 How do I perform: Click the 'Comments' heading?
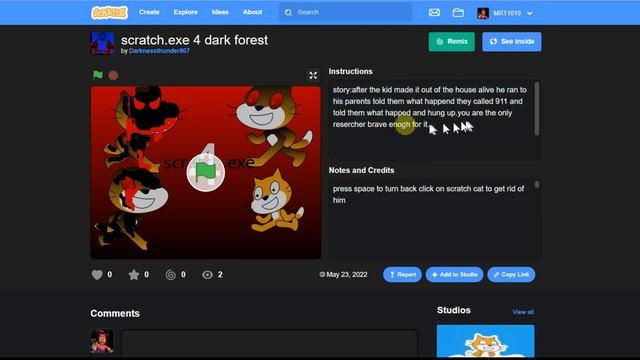click(115, 313)
